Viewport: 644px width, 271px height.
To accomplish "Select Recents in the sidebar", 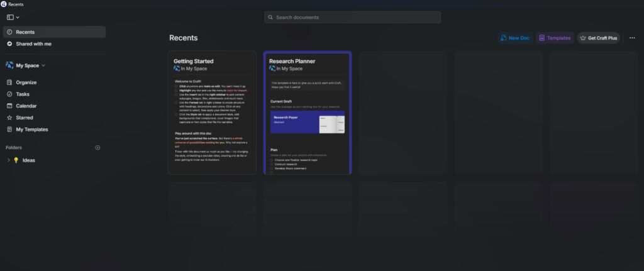I will 25,32.
